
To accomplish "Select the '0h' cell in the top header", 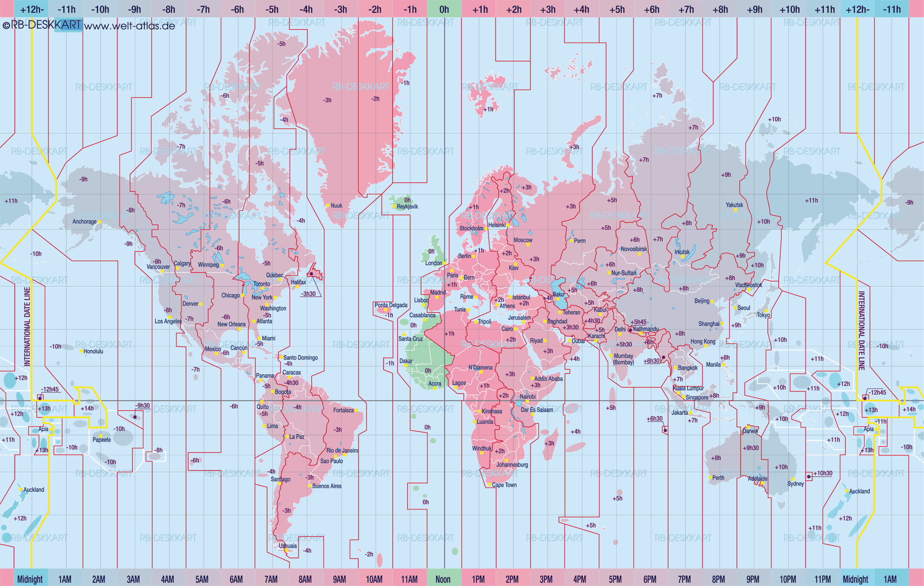I will 444,9.
